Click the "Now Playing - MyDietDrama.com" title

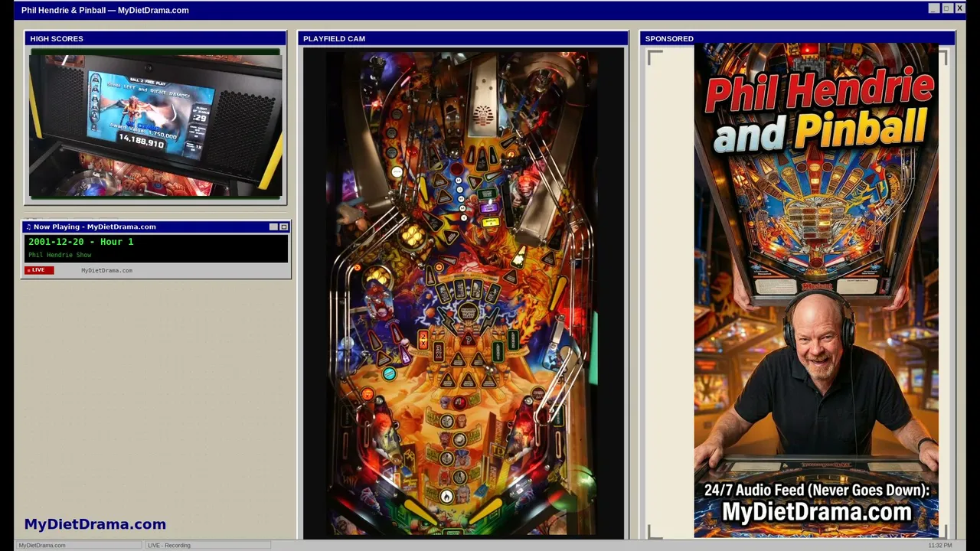pyautogui.click(x=95, y=227)
